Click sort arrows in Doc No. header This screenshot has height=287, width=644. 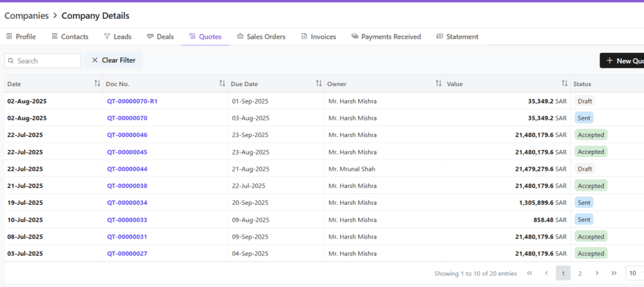pos(222,84)
